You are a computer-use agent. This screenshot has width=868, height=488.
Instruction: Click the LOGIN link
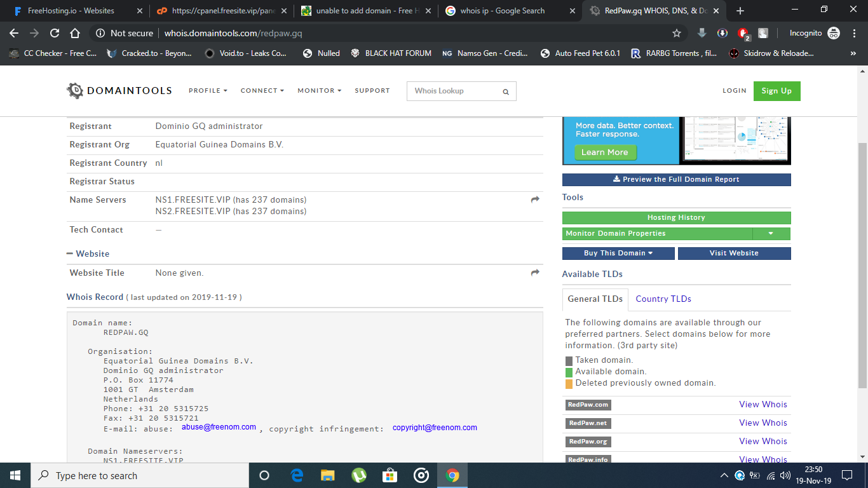click(x=735, y=91)
